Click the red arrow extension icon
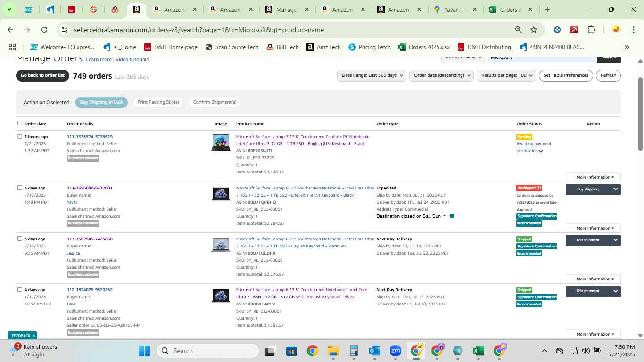The image size is (644, 362). click(574, 30)
